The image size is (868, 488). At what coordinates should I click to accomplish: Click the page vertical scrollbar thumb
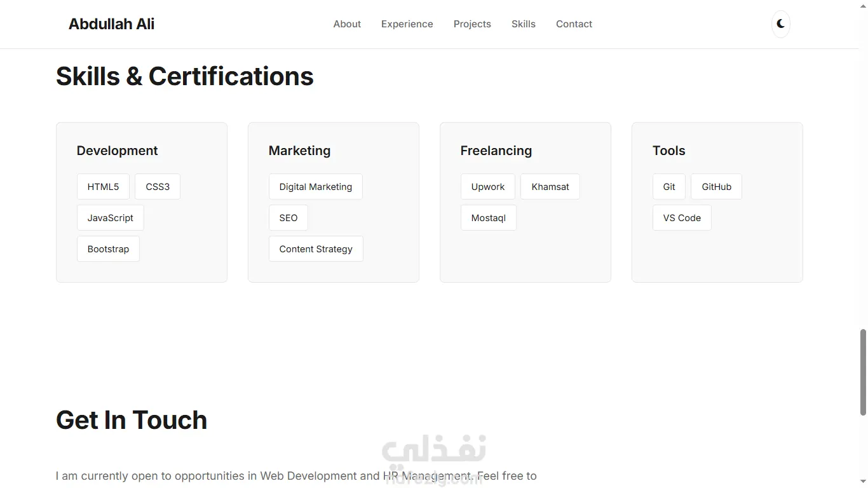pyautogui.click(x=863, y=372)
